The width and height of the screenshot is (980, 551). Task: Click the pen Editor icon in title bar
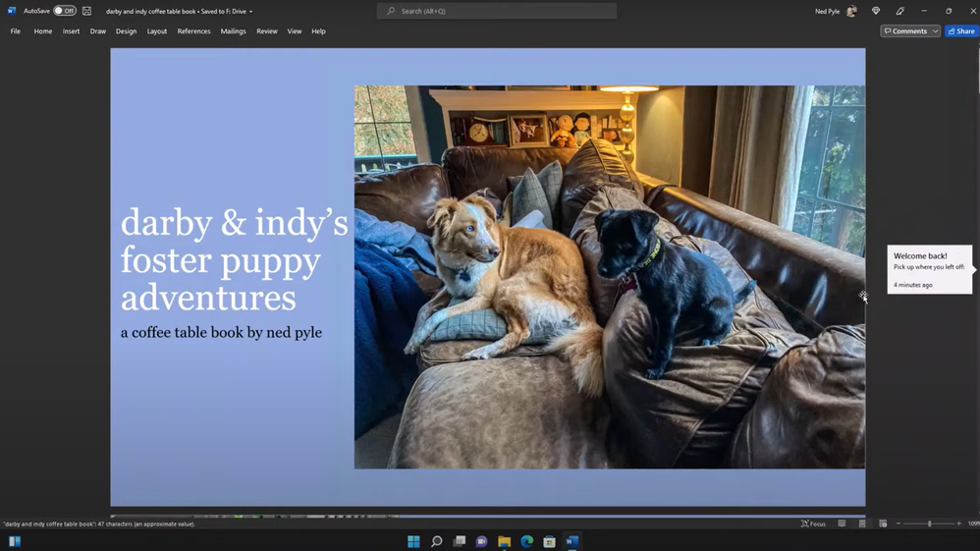click(x=899, y=11)
